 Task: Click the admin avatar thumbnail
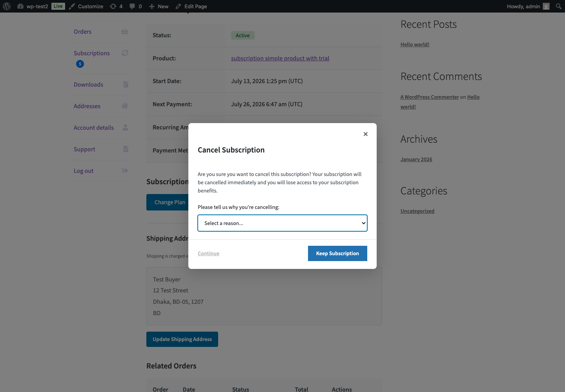(x=546, y=6)
